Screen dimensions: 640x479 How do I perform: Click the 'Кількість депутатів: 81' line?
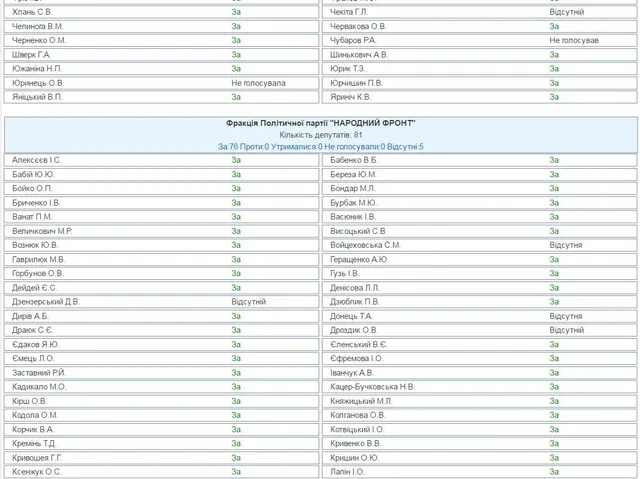point(320,134)
